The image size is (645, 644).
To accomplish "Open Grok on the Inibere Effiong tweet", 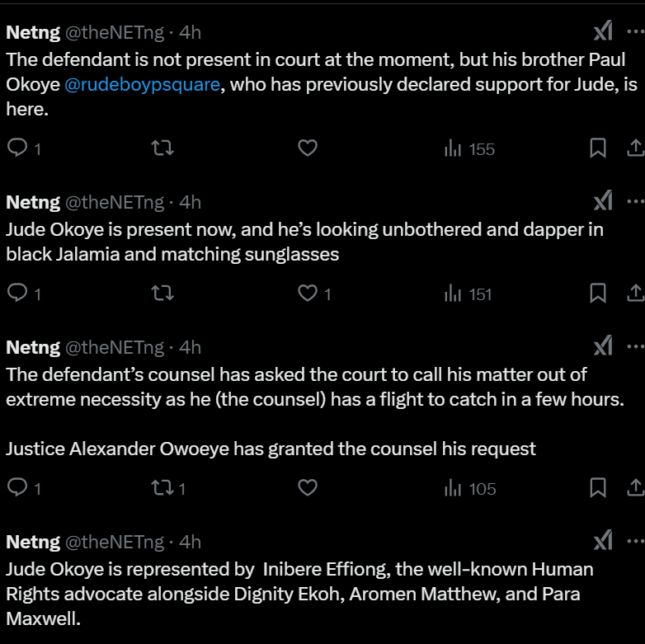I will [x=603, y=542].
